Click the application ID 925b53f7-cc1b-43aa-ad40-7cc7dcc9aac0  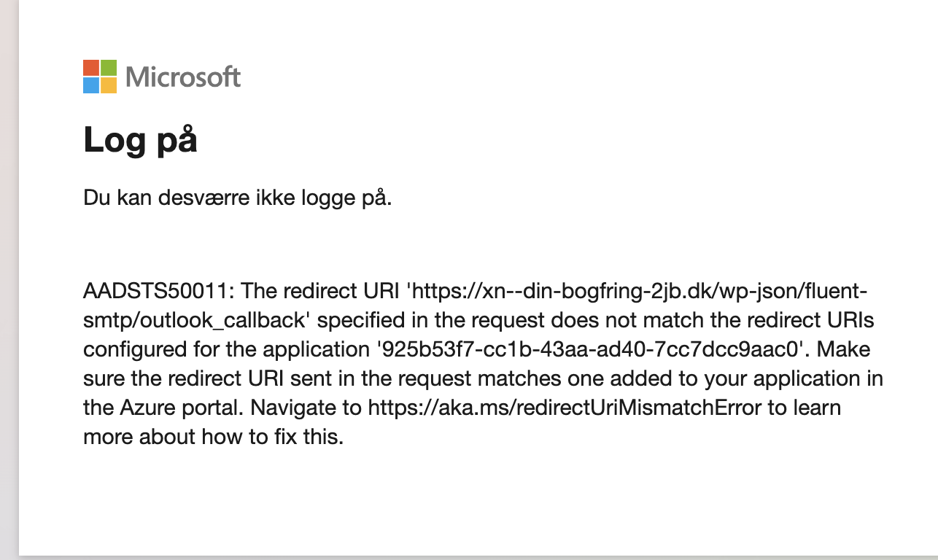tap(594, 349)
